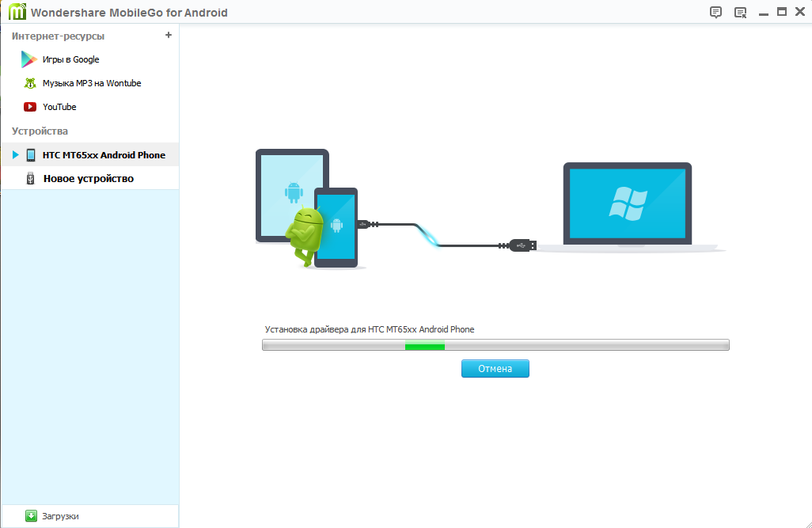Click the feedback speech bubble icon

click(x=715, y=12)
